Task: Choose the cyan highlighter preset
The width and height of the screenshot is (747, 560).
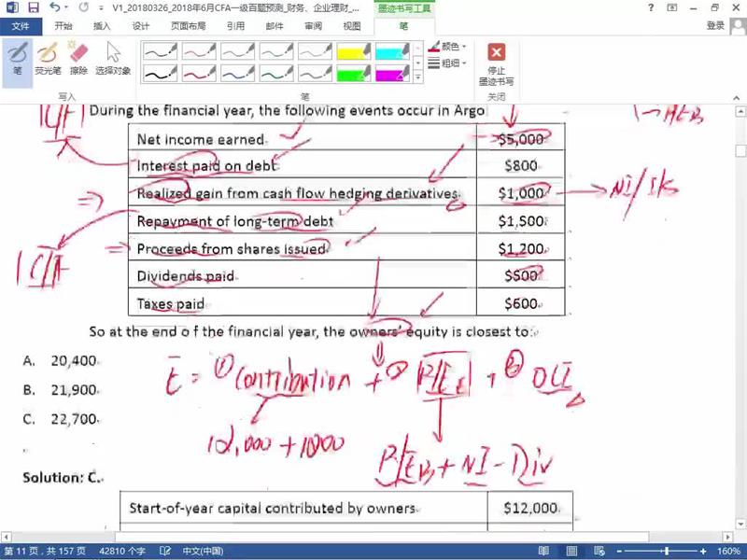Action: 392,51
